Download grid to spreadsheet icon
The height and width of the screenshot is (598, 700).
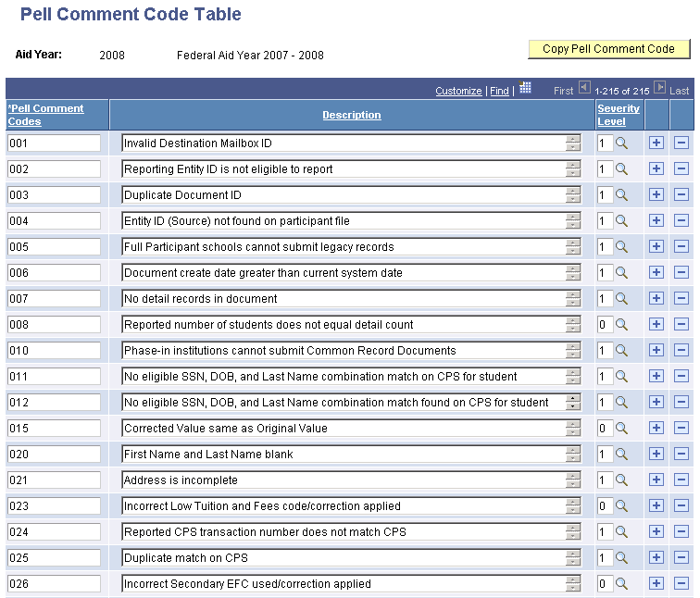pos(525,87)
